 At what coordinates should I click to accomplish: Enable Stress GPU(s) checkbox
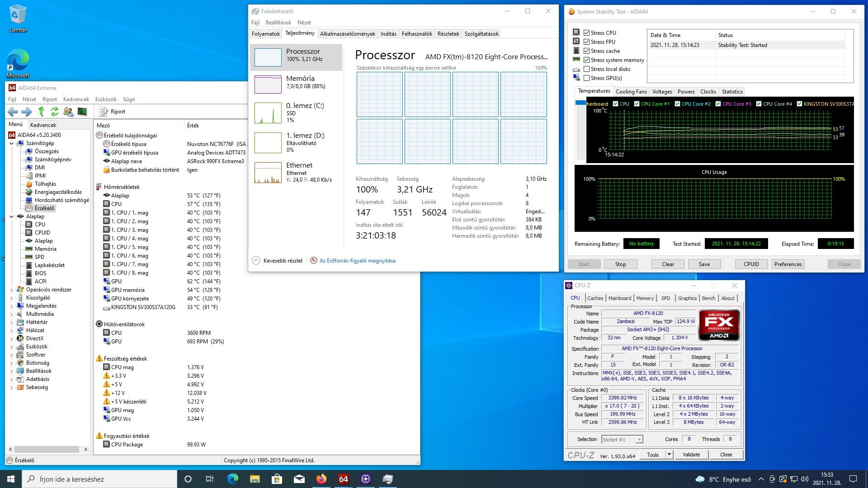[586, 78]
